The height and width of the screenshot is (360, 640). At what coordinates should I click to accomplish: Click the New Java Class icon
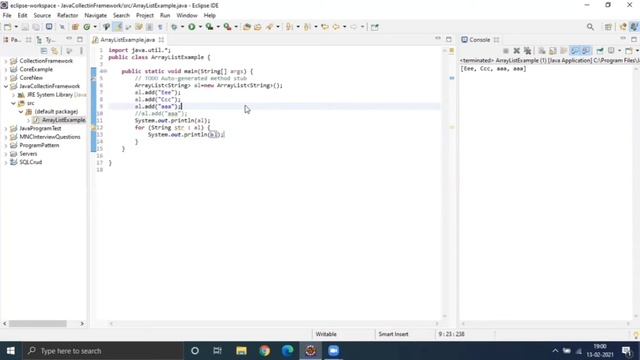87,27
